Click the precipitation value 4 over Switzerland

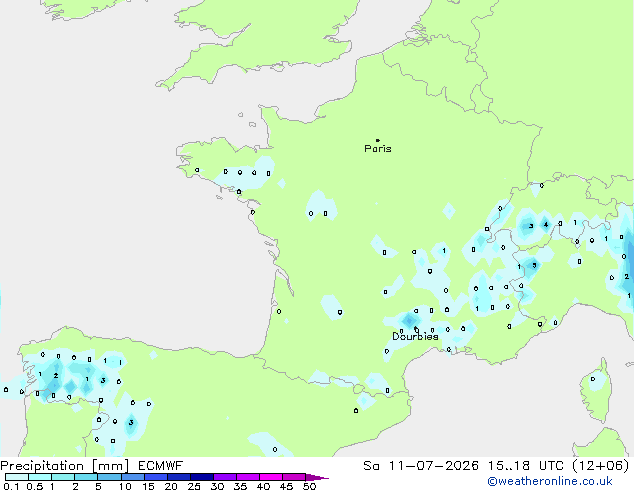[546, 225]
